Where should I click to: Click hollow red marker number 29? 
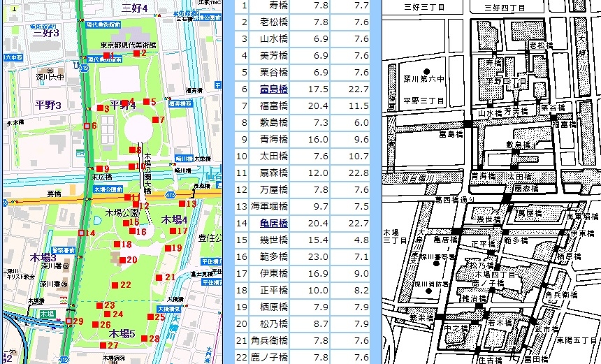coord(69,321)
